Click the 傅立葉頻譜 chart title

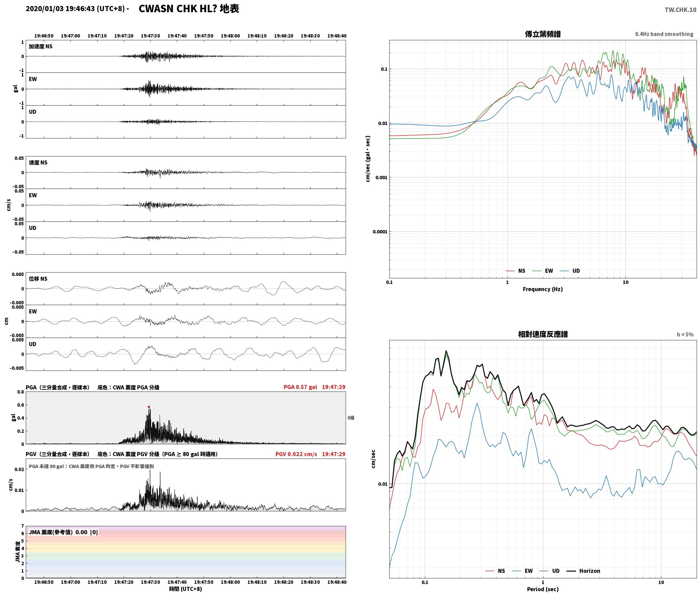tap(543, 34)
